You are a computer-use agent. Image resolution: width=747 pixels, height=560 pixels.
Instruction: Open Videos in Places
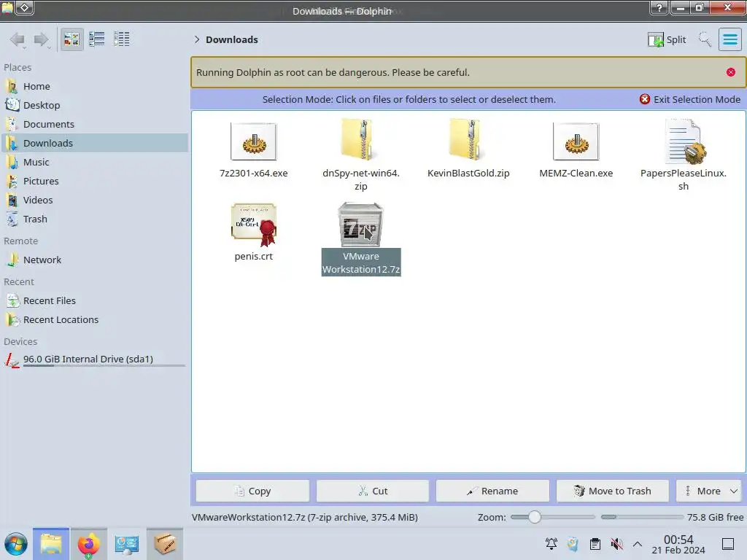tap(96, 200)
